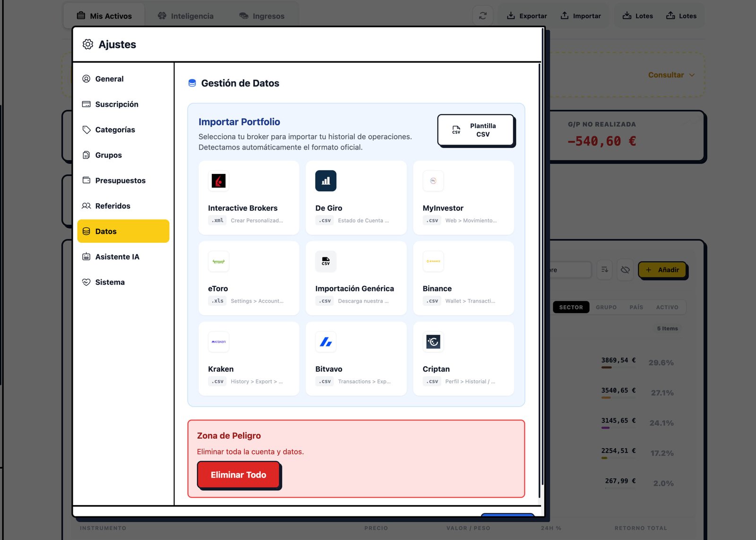
Task: Click the eToro broker logo
Action: 218,261
